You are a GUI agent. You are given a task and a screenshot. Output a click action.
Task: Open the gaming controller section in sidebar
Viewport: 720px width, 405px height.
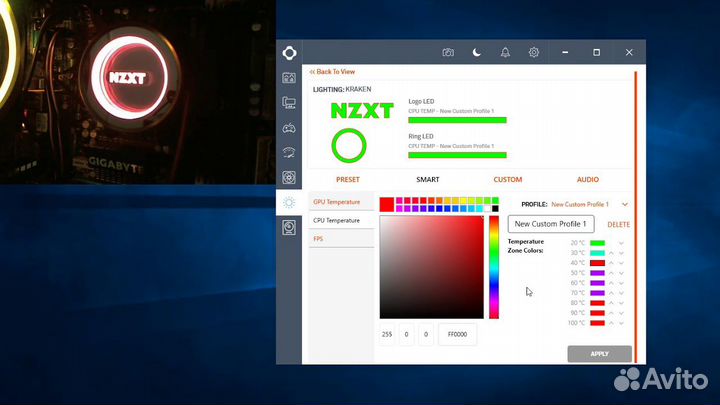click(x=289, y=127)
